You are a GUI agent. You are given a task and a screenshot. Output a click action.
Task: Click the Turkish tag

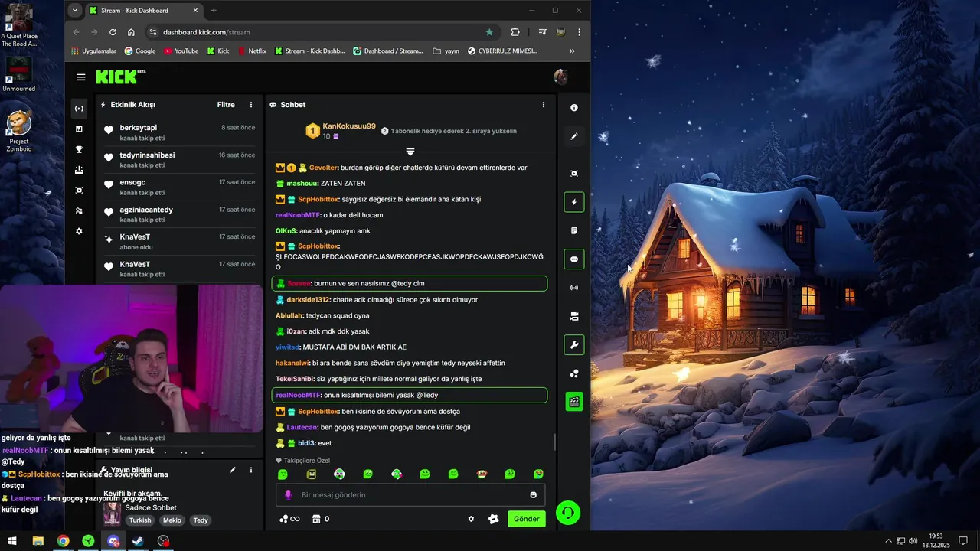140,520
